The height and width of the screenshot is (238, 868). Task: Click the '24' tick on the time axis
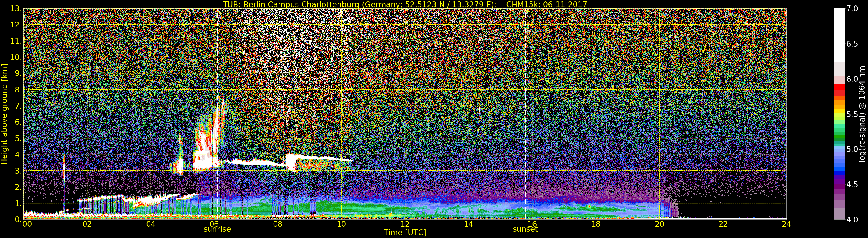coord(786,224)
